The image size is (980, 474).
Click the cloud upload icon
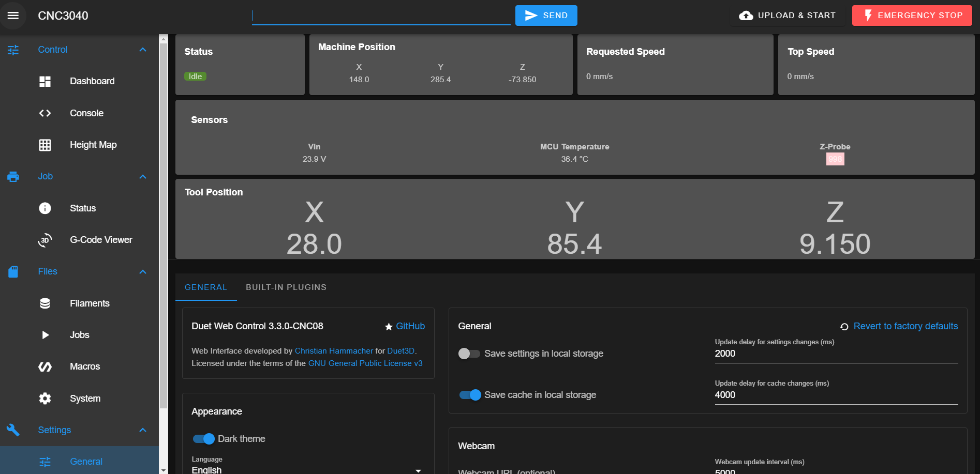746,16
